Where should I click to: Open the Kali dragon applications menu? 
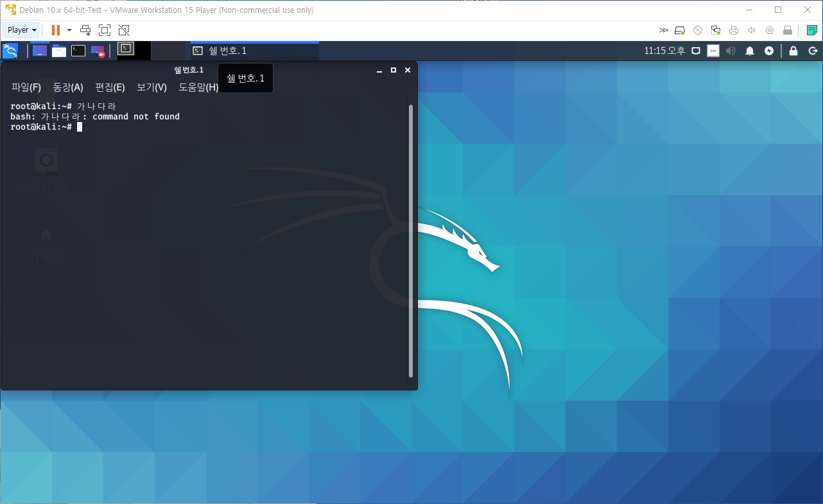pyautogui.click(x=10, y=51)
